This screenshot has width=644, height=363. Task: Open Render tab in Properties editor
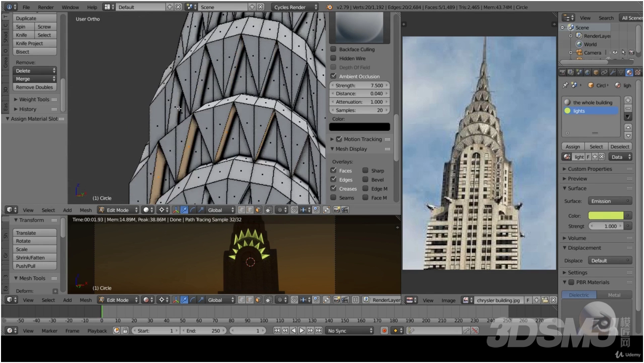coord(563,72)
